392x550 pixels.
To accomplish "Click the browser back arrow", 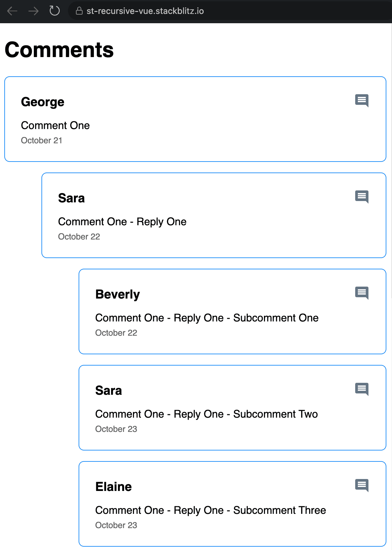I will 12,11.
